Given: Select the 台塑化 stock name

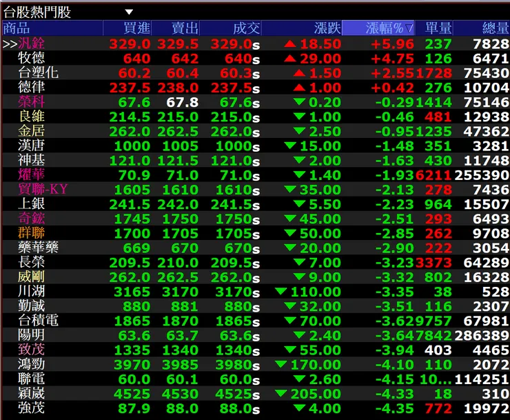Looking at the screenshot, I should tap(38, 73).
